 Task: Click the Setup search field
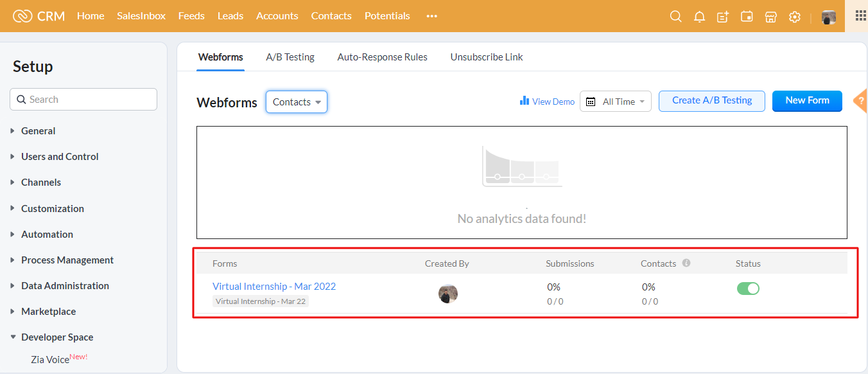click(x=83, y=100)
